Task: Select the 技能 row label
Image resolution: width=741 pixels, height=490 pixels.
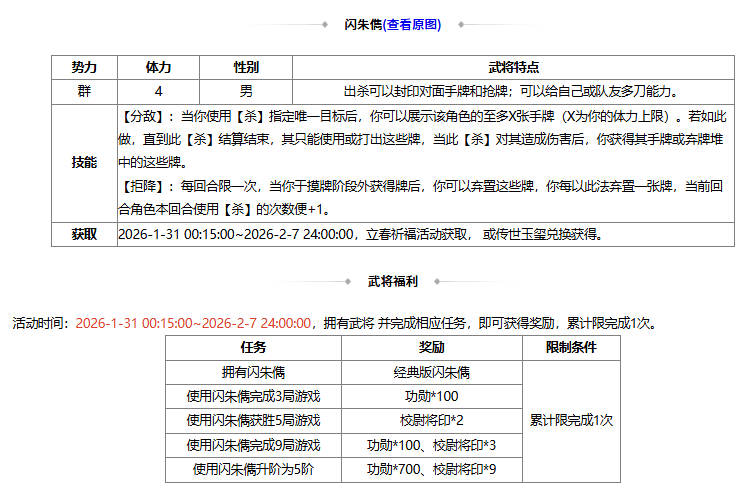Action: (84, 163)
